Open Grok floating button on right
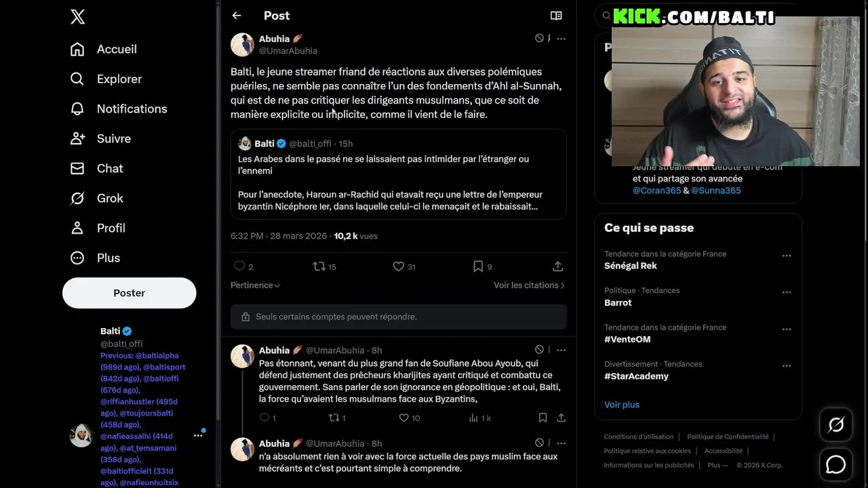The height and width of the screenshot is (488, 868). [x=836, y=425]
